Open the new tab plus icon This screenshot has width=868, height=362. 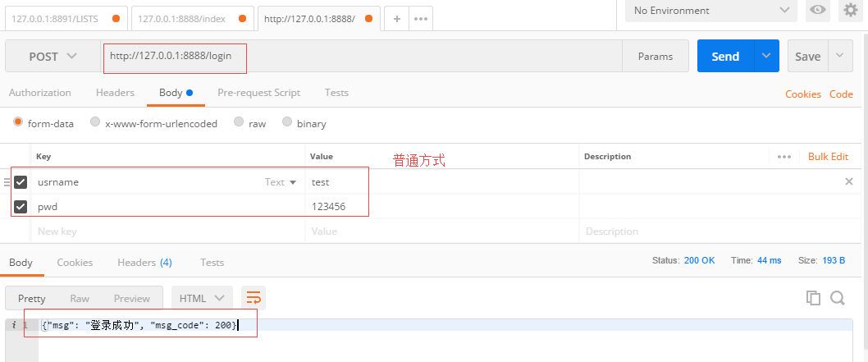(397, 18)
